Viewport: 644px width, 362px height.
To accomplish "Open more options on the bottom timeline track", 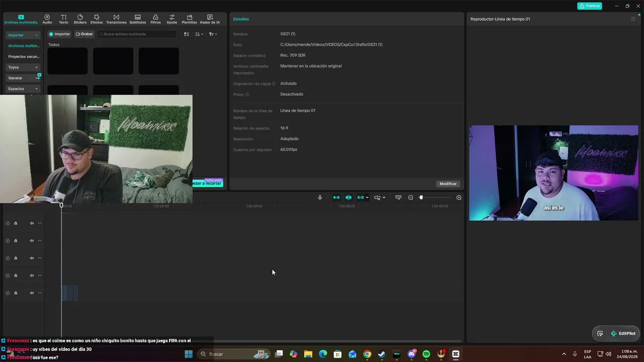I will coord(40,293).
